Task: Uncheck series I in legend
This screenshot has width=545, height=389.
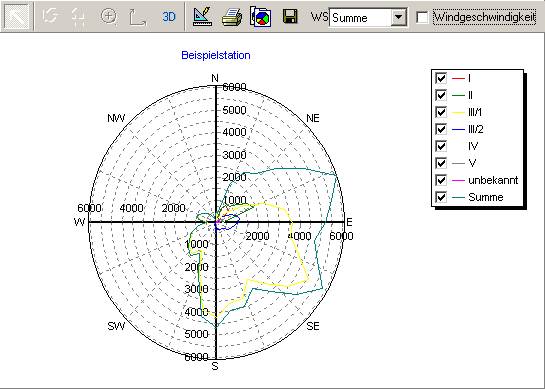Action: [x=441, y=78]
